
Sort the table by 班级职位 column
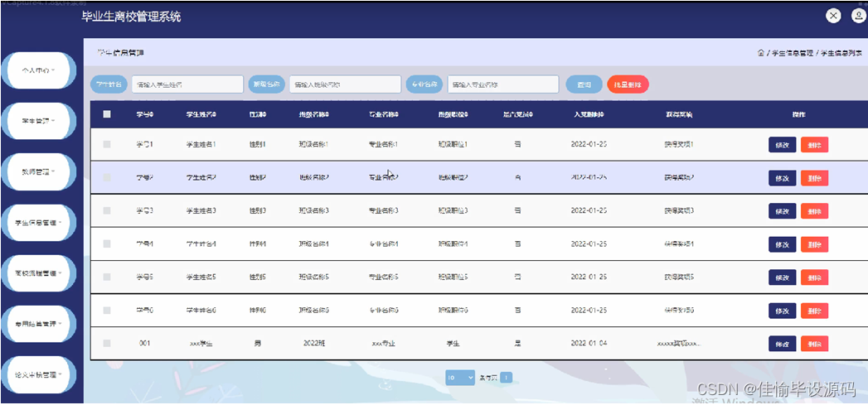click(453, 114)
